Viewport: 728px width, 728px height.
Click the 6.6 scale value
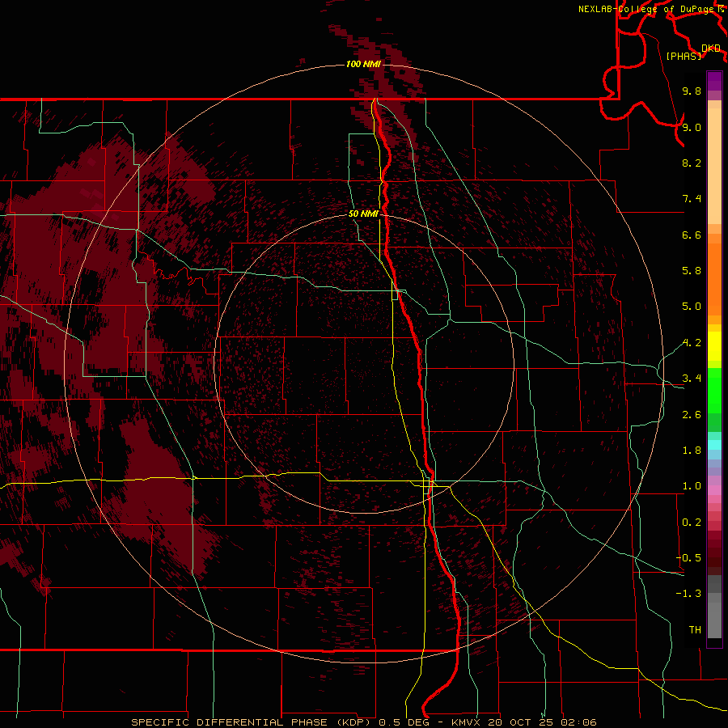[692, 235]
